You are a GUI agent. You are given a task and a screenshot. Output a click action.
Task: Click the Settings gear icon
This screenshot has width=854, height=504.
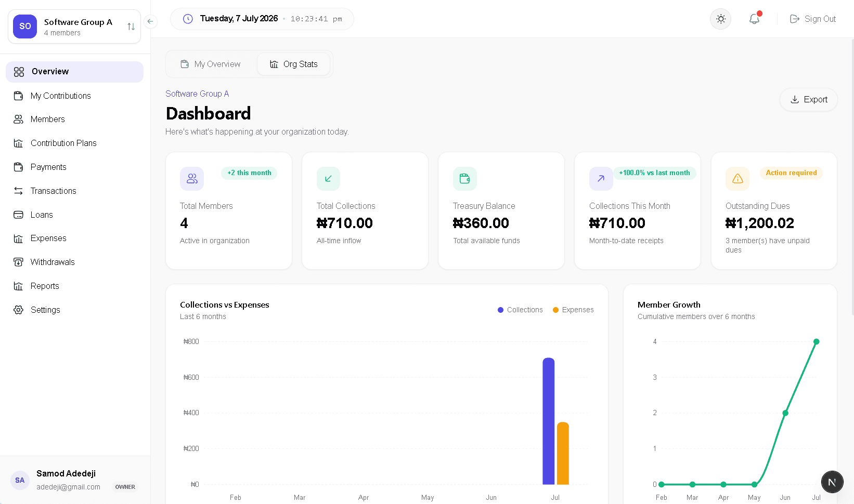[x=18, y=310]
